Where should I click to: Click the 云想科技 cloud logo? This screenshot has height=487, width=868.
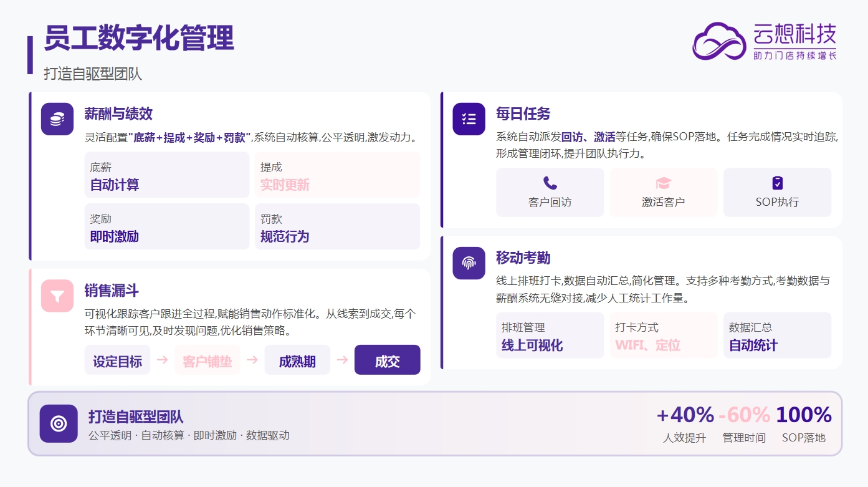(x=719, y=41)
